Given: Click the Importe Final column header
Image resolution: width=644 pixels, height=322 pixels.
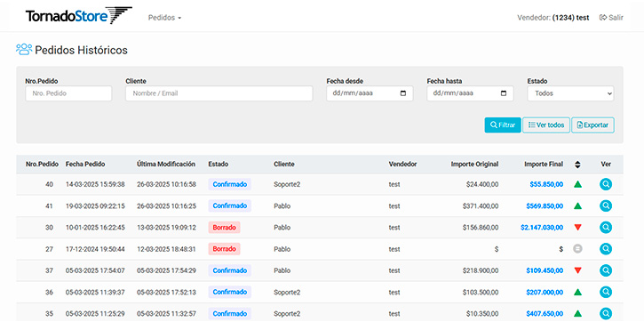Looking at the screenshot, I should click(544, 164).
